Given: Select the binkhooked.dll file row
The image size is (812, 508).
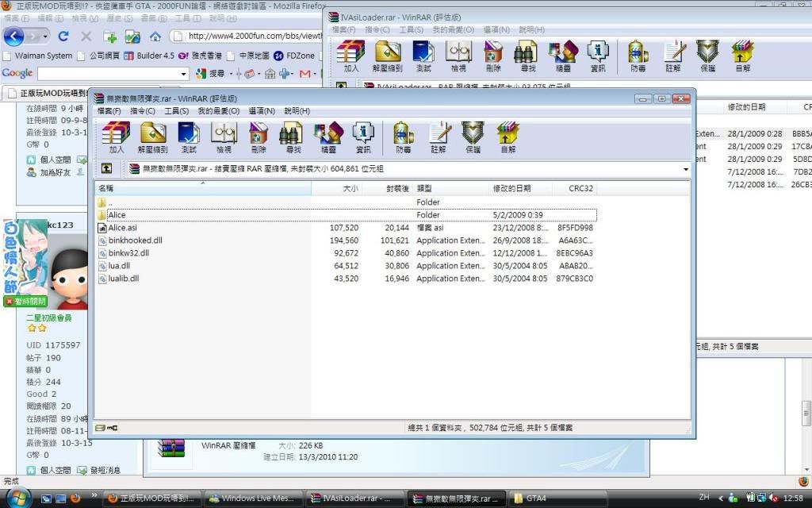Looking at the screenshot, I should tap(135, 241).
